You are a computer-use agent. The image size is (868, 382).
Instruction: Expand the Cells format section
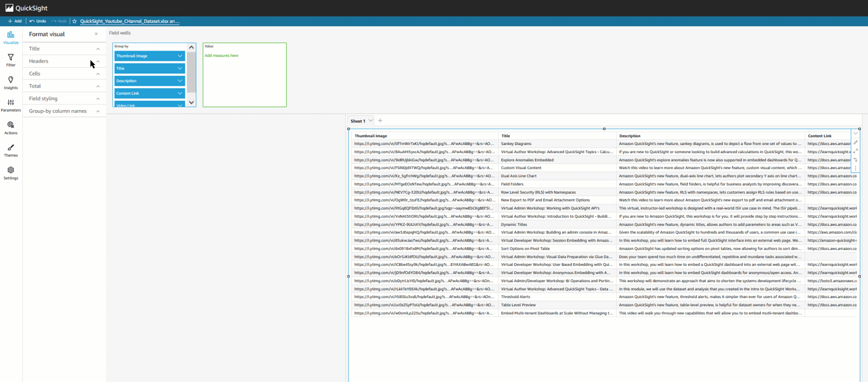pos(64,74)
